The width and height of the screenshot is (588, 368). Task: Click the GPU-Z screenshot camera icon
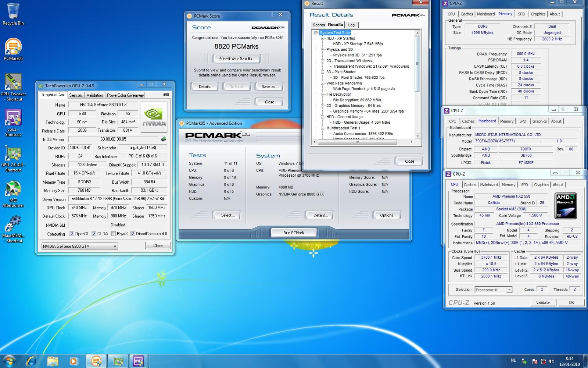point(166,95)
